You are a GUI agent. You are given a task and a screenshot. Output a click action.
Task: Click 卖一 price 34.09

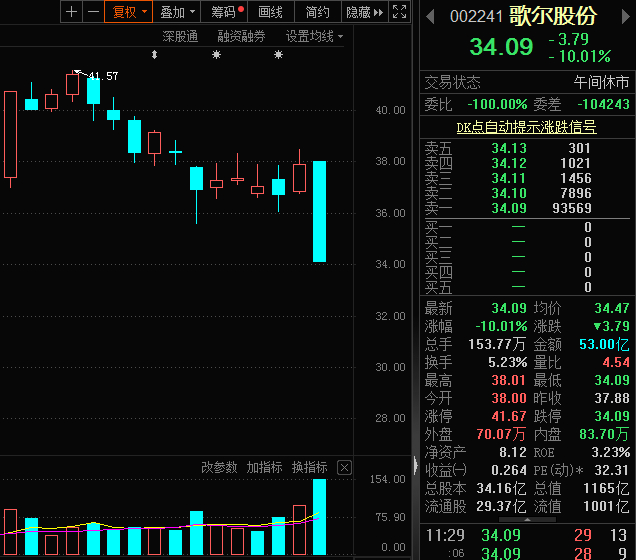tap(509, 208)
